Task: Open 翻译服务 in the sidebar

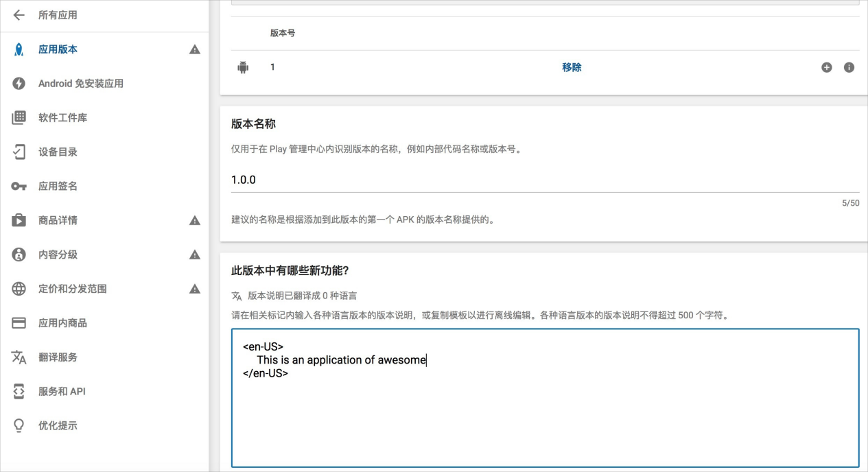Action: tap(58, 357)
